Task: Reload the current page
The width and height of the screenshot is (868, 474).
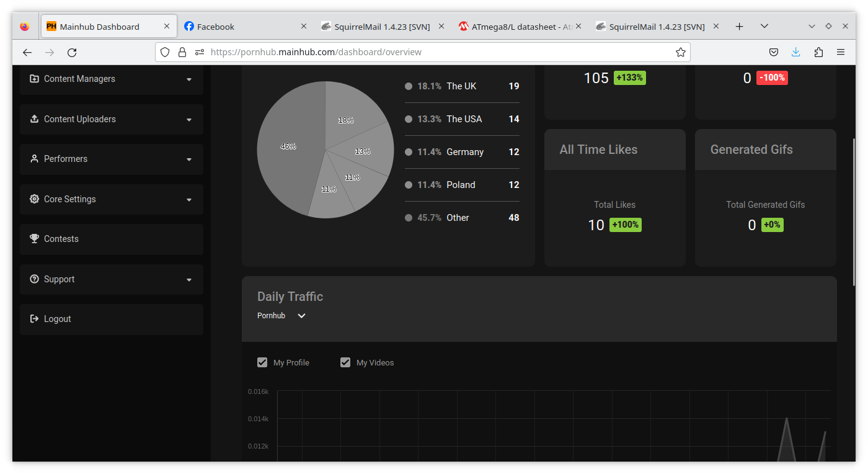Action: click(72, 52)
